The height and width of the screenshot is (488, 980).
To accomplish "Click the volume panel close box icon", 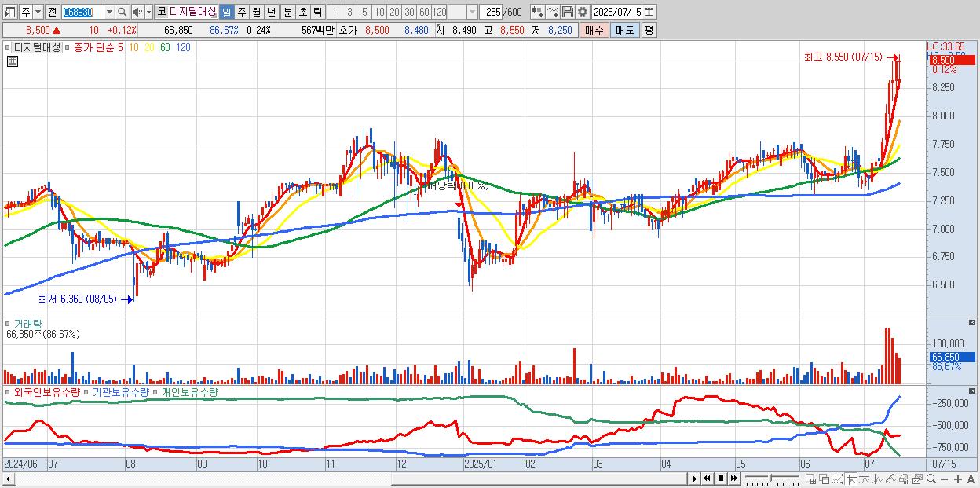I will [x=972, y=321].
